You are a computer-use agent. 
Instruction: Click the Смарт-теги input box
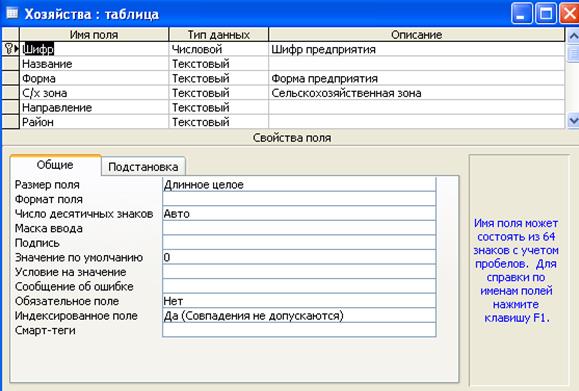tap(299, 330)
